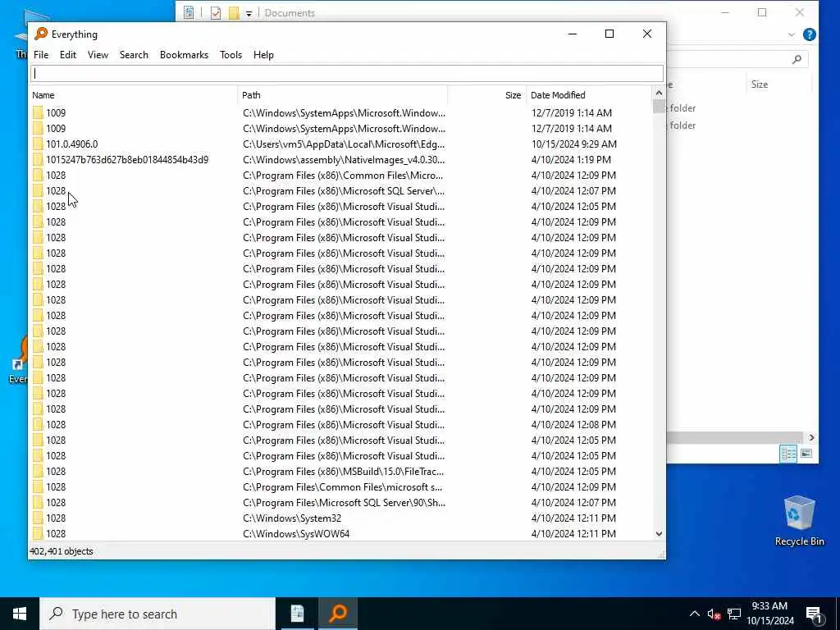Open the muted volume tray icon
This screenshot has height=630, width=840.
[714, 614]
